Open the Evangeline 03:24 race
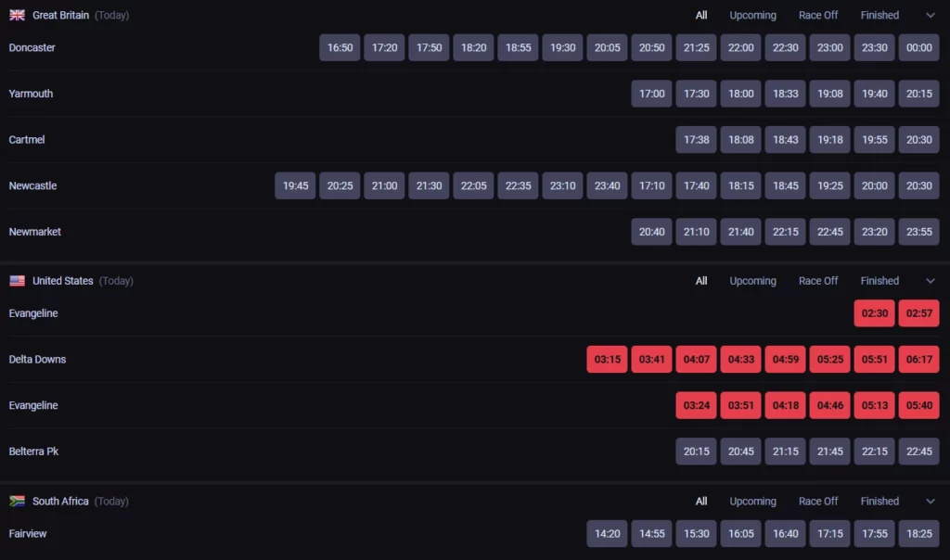 (696, 405)
